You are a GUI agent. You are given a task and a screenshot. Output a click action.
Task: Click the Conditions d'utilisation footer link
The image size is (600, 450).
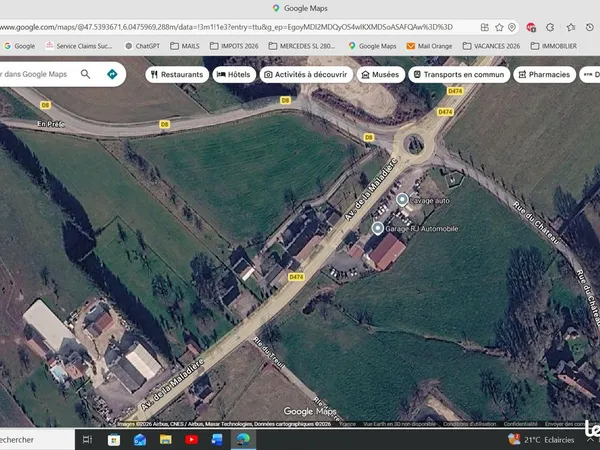470,424
